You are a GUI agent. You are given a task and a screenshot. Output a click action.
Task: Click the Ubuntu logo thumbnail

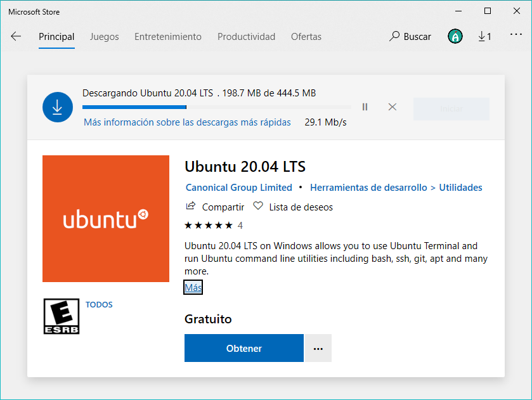pos(106,219)
